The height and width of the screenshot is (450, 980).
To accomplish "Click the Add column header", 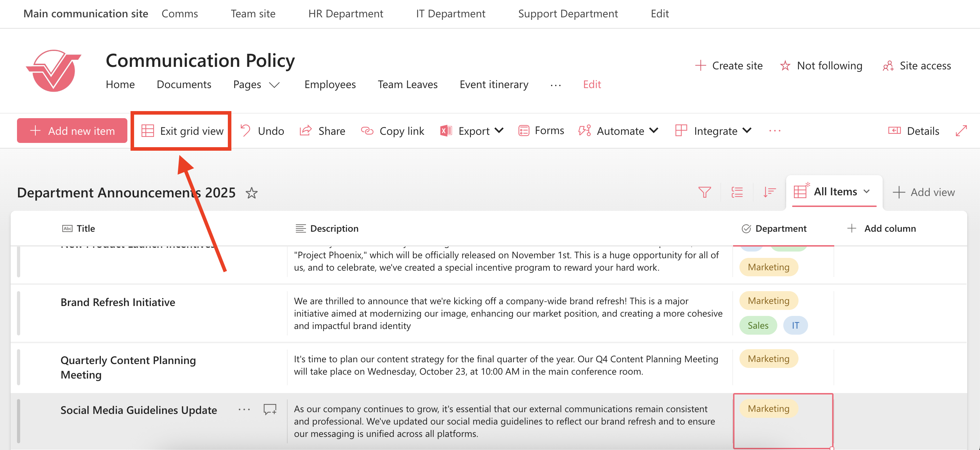I will coord(881,228).
